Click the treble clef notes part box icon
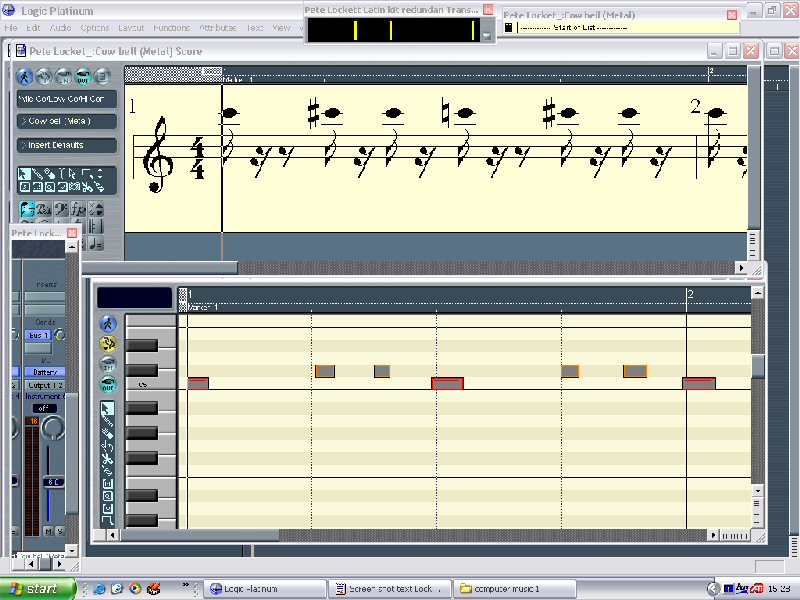The image size is (800, 600). 27,210
